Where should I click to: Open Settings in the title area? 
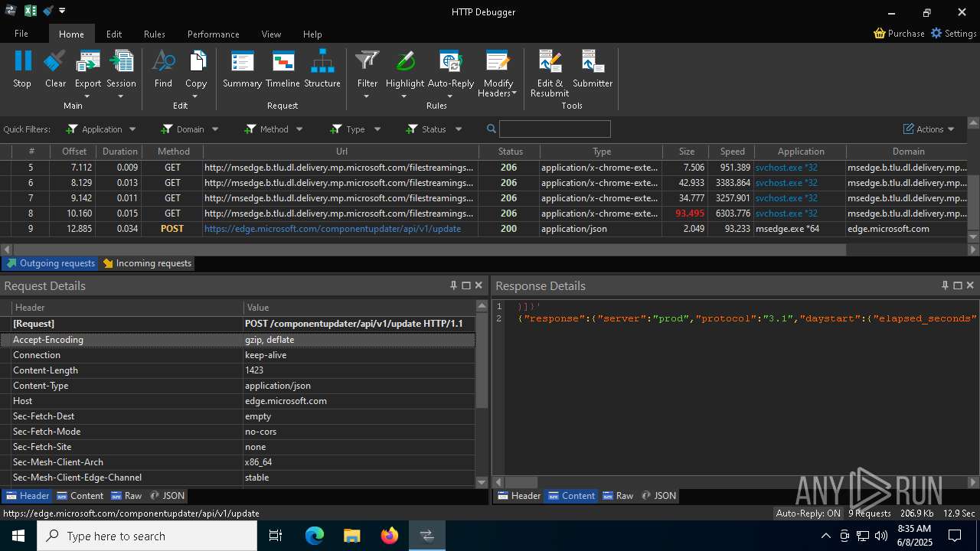pos(953,34)
